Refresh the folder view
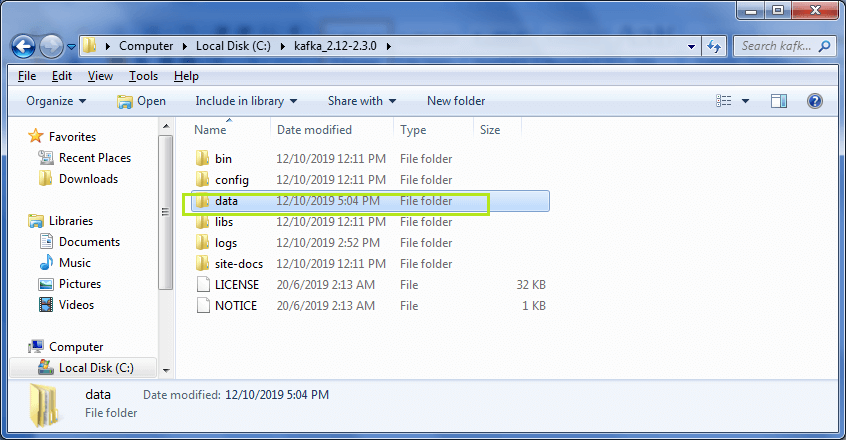The image size is (846, 440). coord(714,47)
